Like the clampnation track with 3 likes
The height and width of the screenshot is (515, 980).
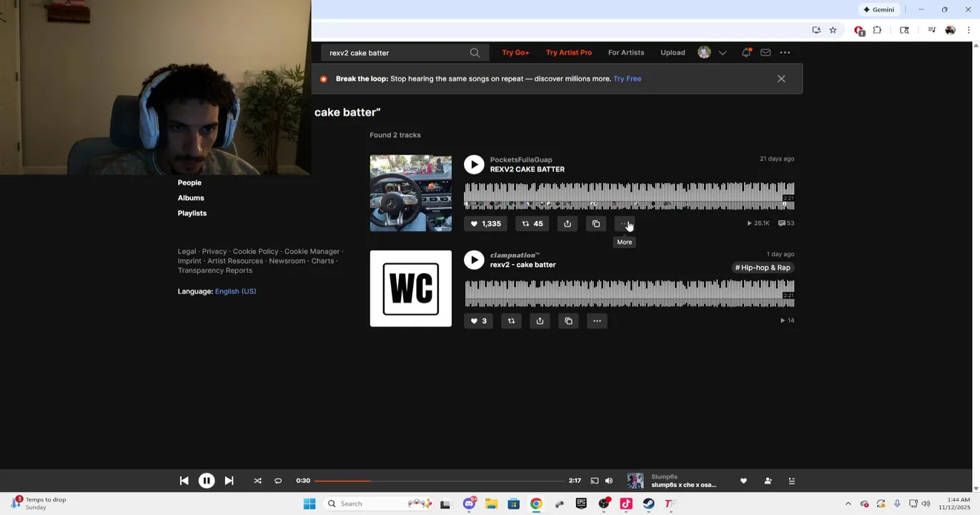478,321
